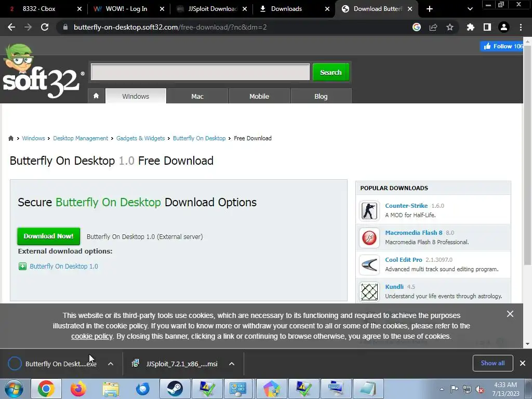This screenshot has width=532, height=399.
Task: Open Chrome from the taskbar
Action: (46, 389)
